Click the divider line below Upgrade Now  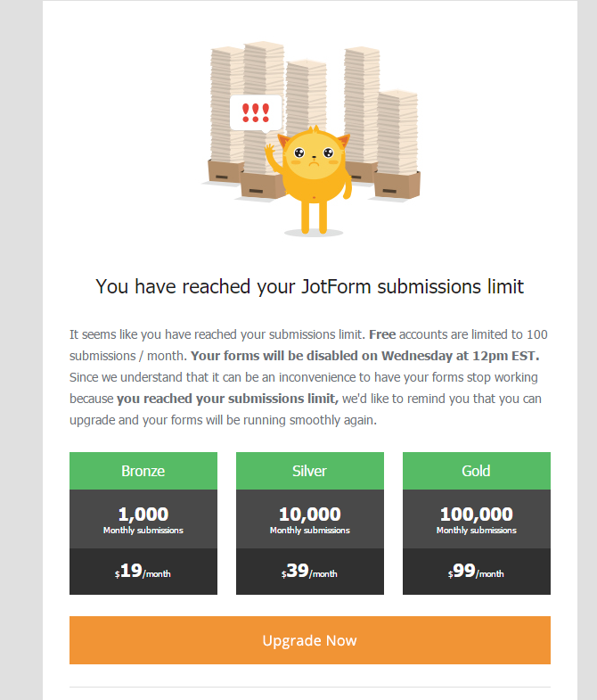click(x=309, y=687)
